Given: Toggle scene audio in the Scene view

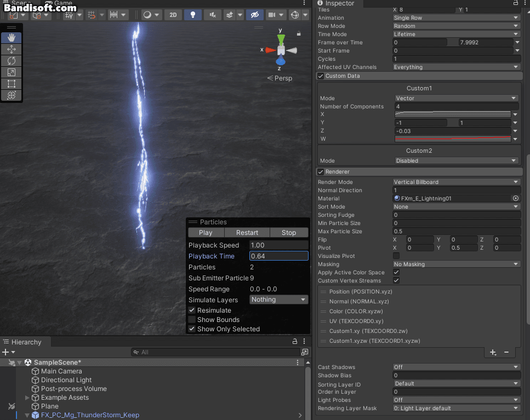Looking at the screenshot, I should (213, 15).
